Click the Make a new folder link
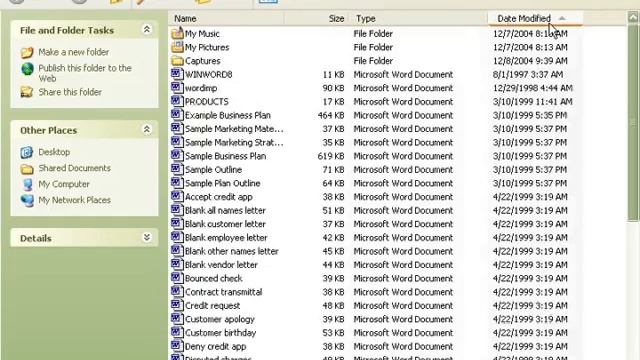The width and height of the screenshot is (640, 360). 74,52
